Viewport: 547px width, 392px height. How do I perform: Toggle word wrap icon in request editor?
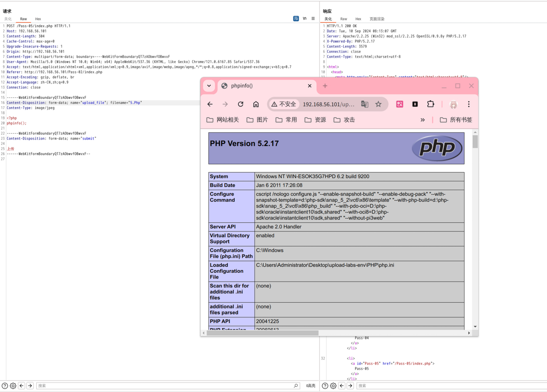click(296, 18)
